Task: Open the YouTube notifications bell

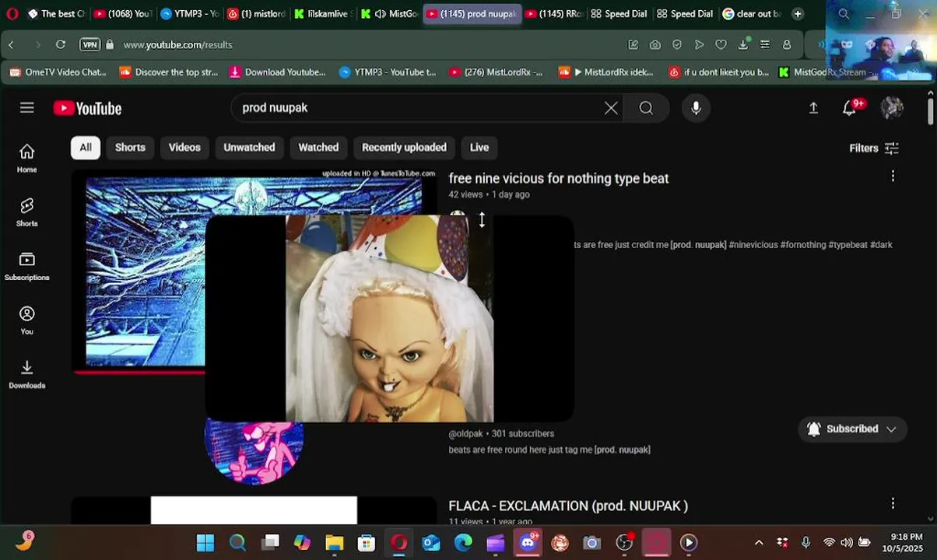Action: pyautogui.click(x=850, y=108)
